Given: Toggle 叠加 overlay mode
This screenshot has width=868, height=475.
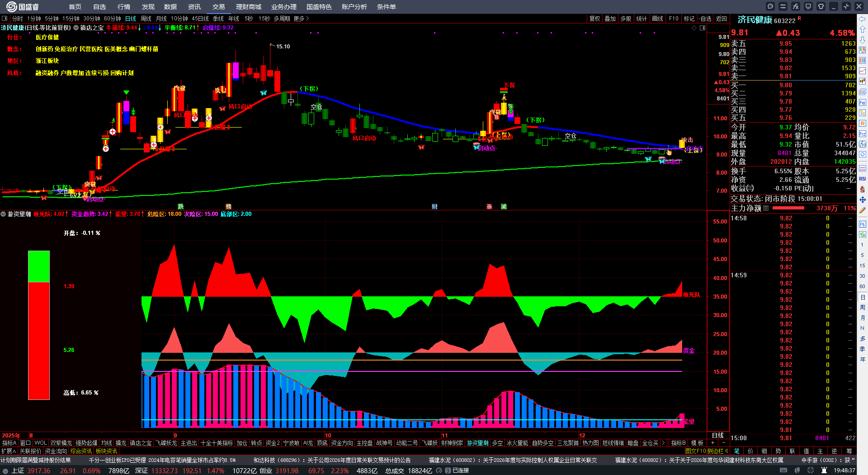Looking at the screenshot, I should coord(610,19).
